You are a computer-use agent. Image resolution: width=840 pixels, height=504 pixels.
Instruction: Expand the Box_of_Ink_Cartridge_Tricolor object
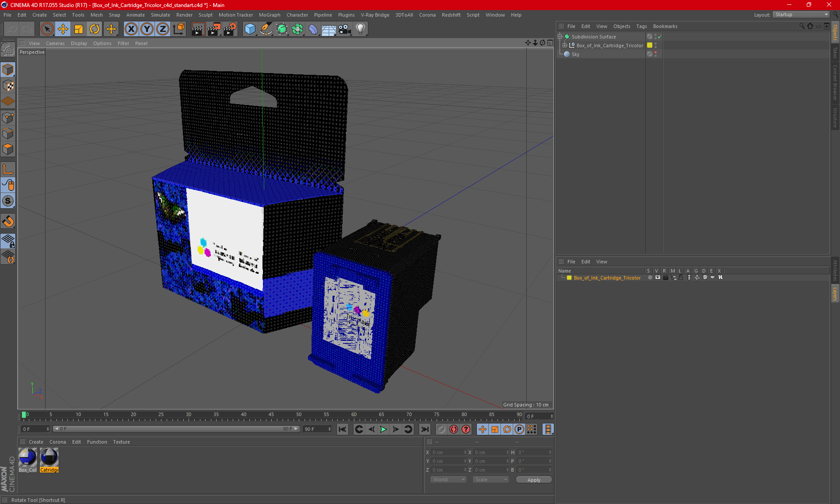pyautogui.click(x=565, y=45)
